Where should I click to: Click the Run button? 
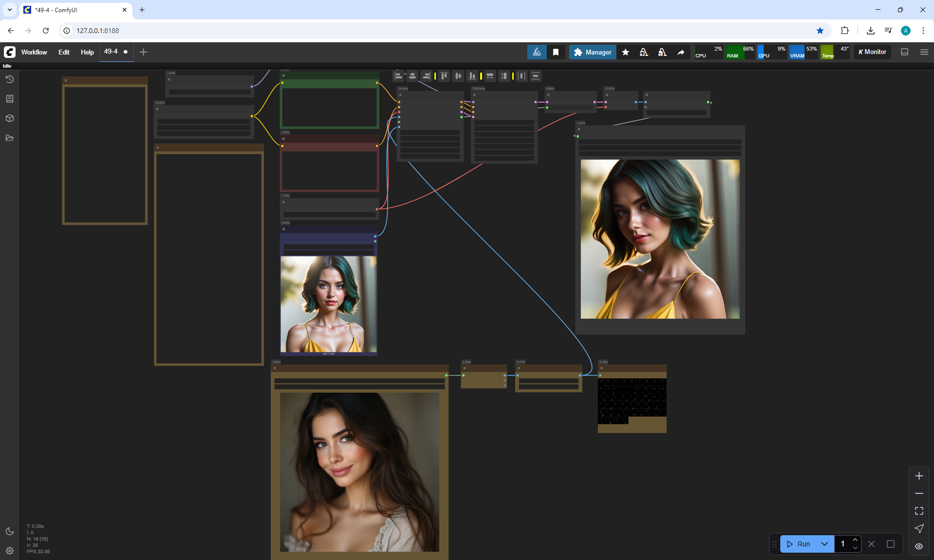pyautogui.click(x=799, y=544)
